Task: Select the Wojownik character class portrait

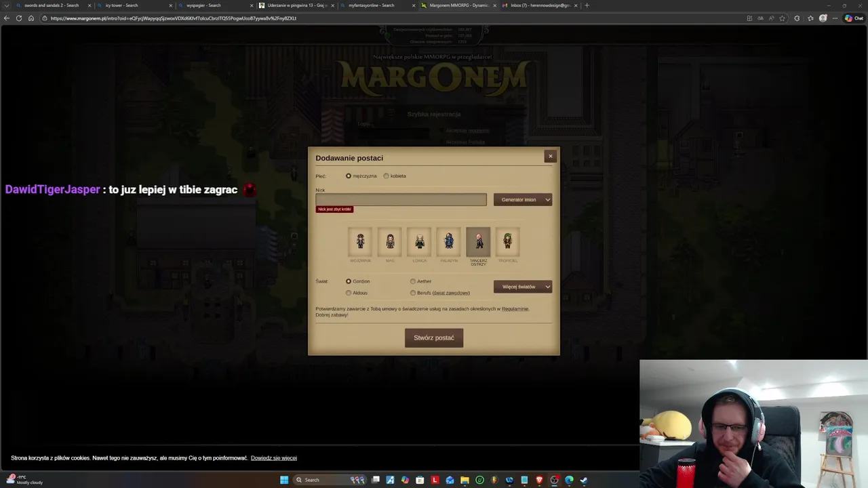Action: coord(360,241)
